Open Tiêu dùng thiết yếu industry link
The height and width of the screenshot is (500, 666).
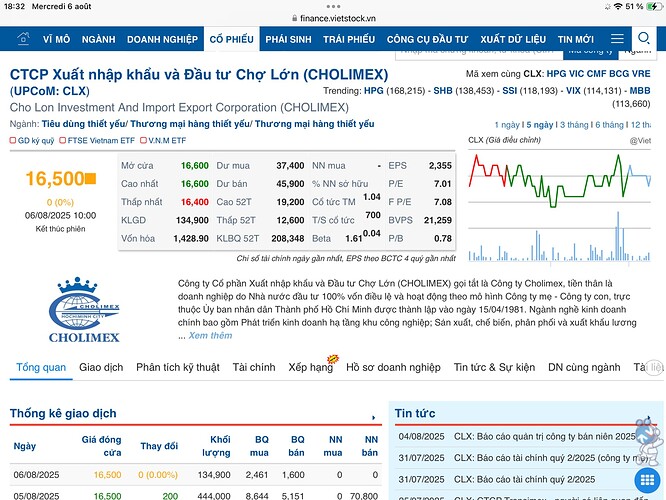[x=83, y=124]
